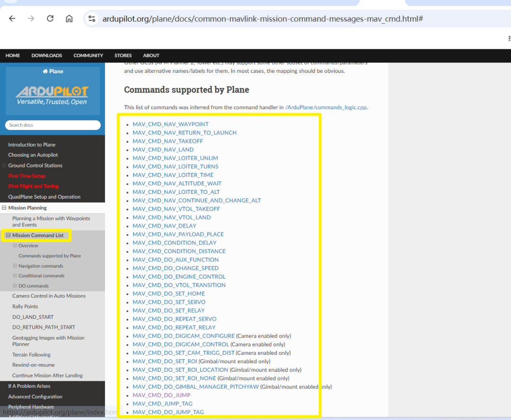Open MAV_CMD_NAV_PAYLOAD_PLACE link
Screen dimensions: 511x420
coord(178,234)
